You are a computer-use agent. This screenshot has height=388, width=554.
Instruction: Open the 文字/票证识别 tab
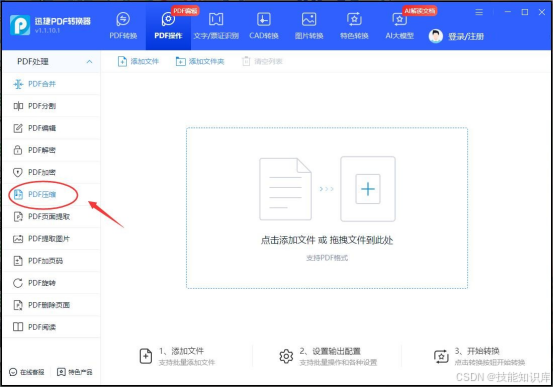click(x=216, y=25)
